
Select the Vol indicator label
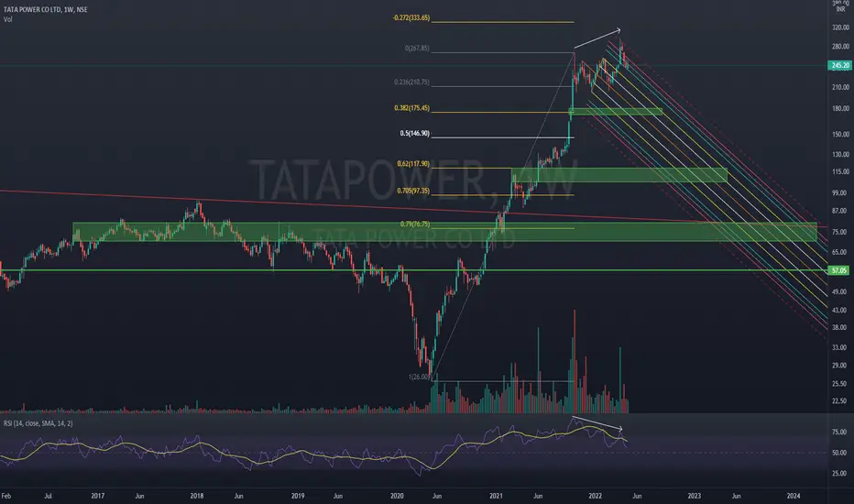pyautogui.click(x=7, y=19)
